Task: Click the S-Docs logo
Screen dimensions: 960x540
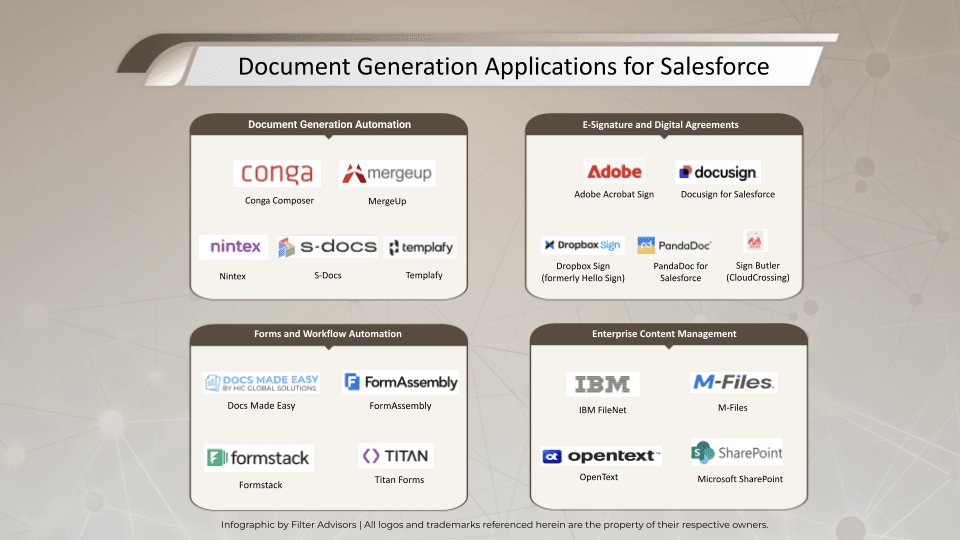Action: [327, 247]
